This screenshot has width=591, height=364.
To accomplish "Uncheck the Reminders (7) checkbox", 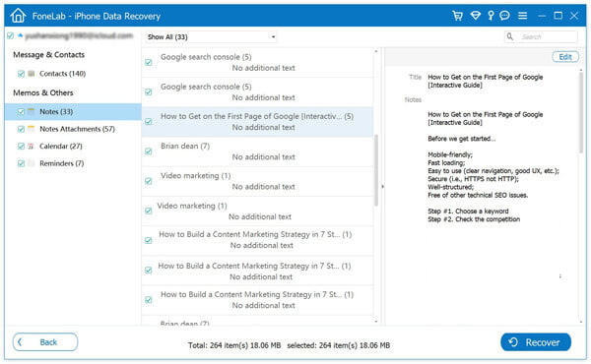I will pyautogui.click(x=21, y=163).
